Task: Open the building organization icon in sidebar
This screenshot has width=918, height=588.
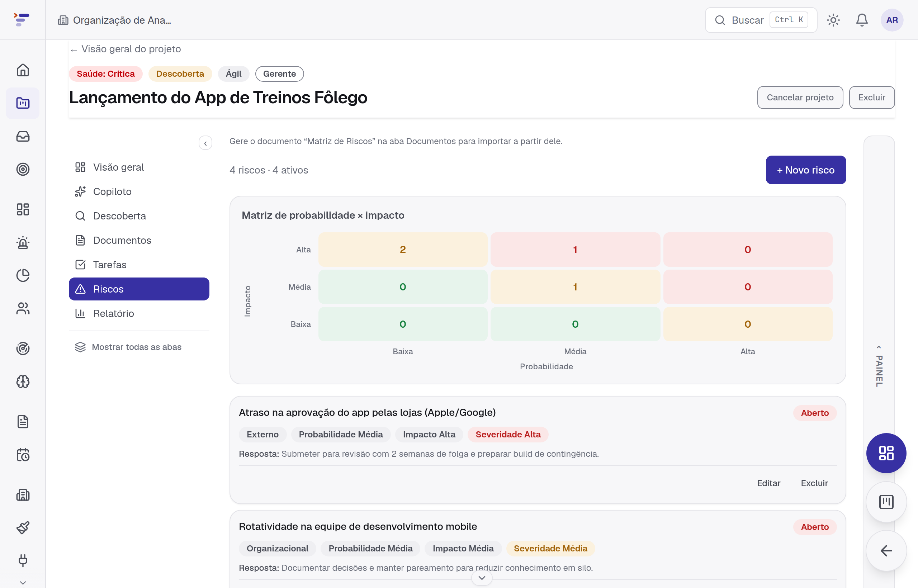Action: 23,495
